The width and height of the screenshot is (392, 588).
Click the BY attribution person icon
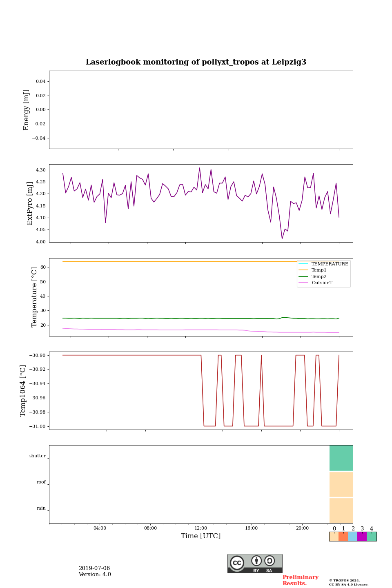point(256,561)
